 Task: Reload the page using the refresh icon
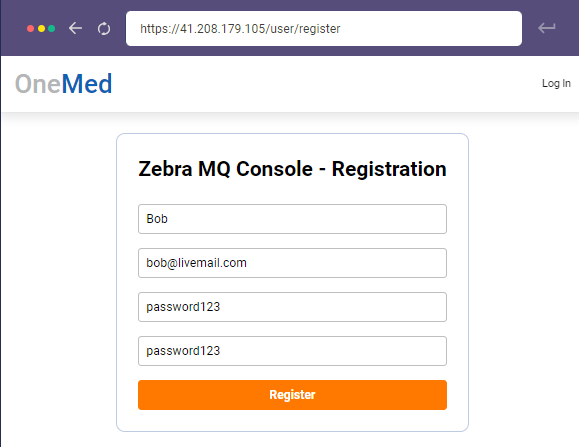104,28
